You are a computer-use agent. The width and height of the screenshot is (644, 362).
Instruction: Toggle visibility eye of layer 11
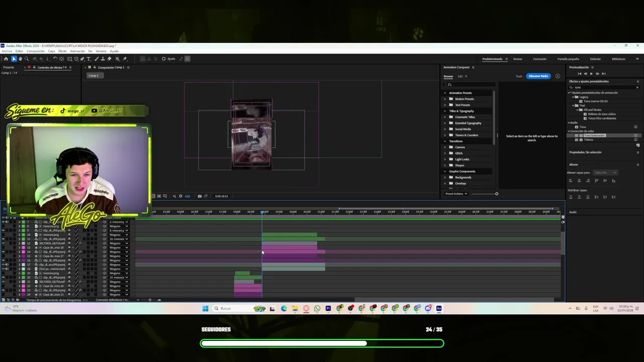click(4, 239)
